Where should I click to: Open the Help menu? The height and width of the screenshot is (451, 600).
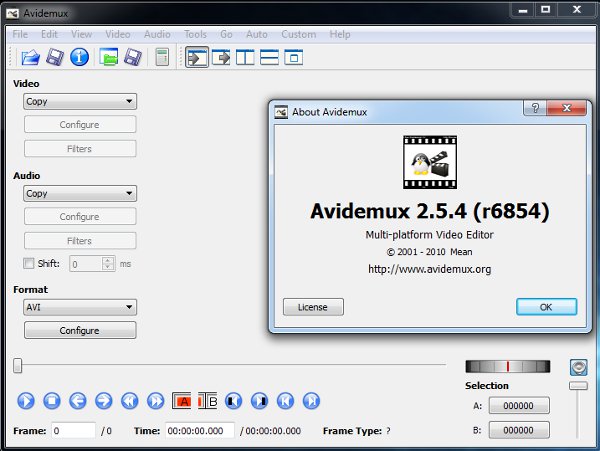coord(340,34)
